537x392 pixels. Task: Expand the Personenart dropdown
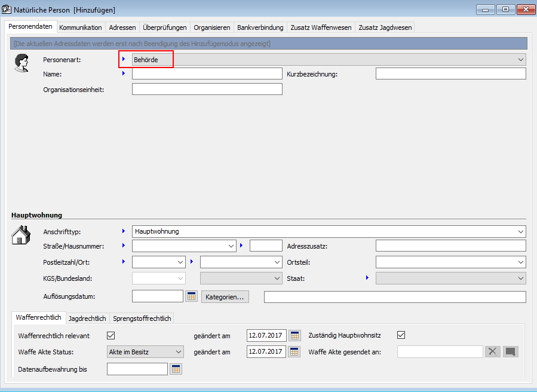coord(521,60)
